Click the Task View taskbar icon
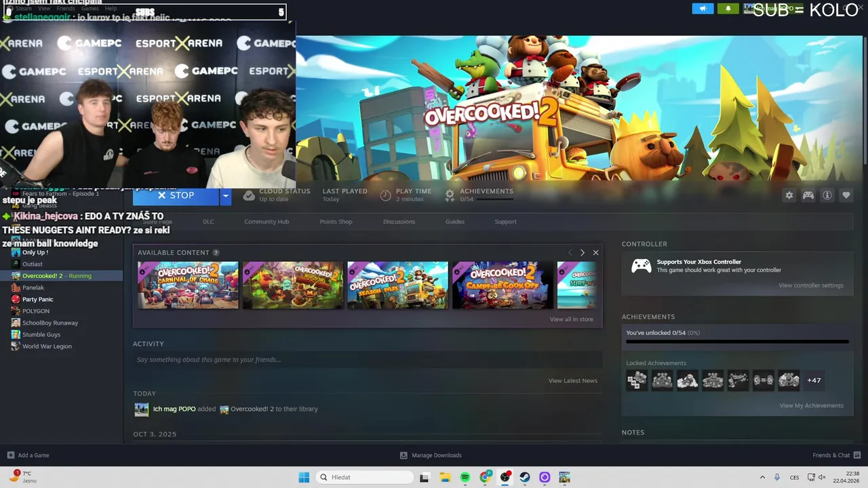Image resolution: width=868 pixels, height=488 pixels. click(425, 477)
